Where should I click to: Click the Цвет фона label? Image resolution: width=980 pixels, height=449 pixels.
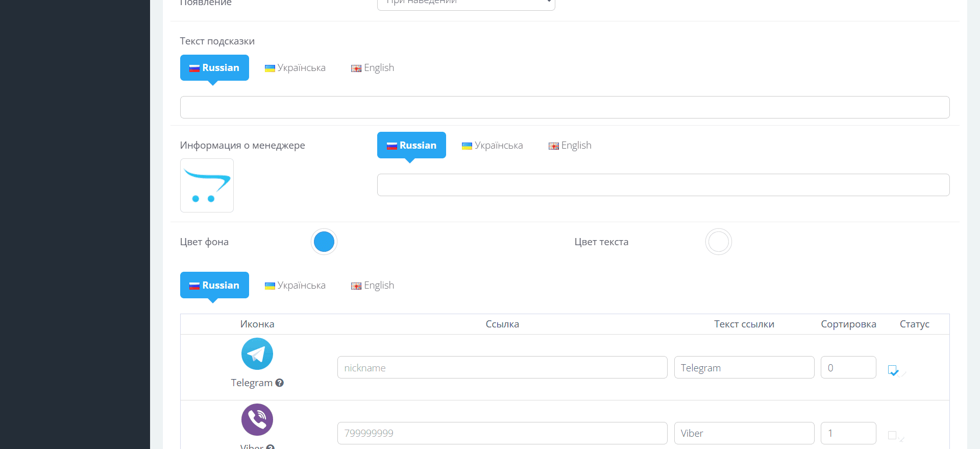204,242
